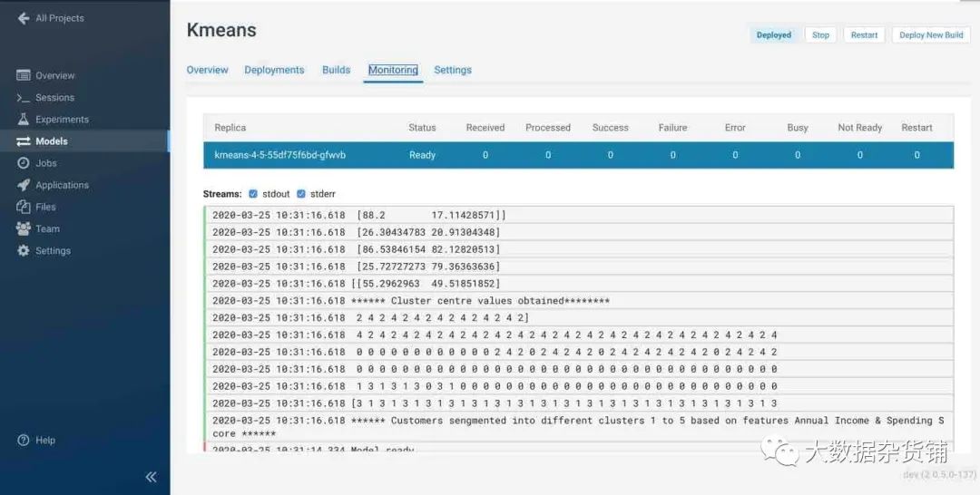The height and width of the screenshot is (495, 980).
Task: Click log line starting 1 3 1 3 1 3 0 3
Action: (579, 386)
